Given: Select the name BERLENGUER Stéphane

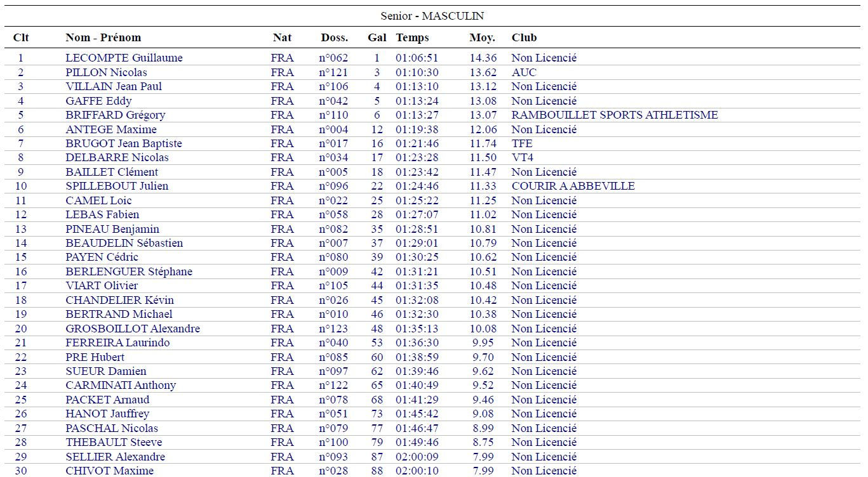Looking at the screenshot, I should click(x=129, y=271).
